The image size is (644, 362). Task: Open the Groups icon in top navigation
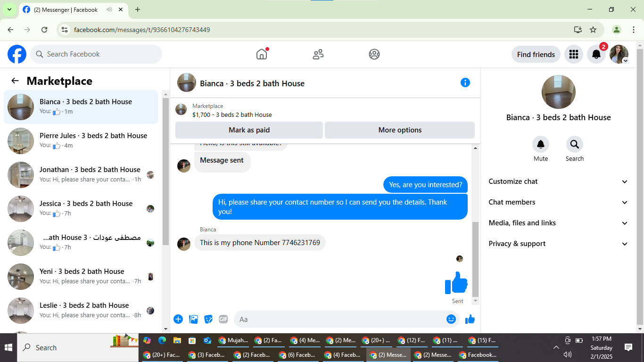click(374, 54)
